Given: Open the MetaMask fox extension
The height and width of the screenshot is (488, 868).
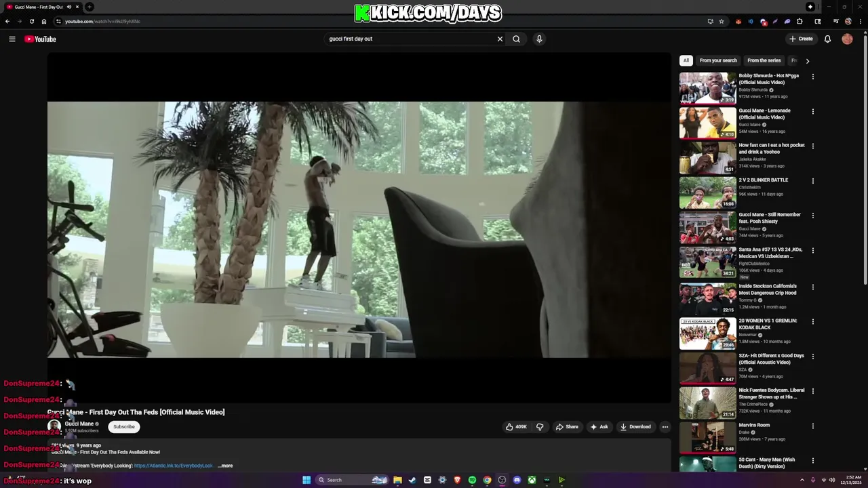Looking at the screenshot, I should 738,21.
